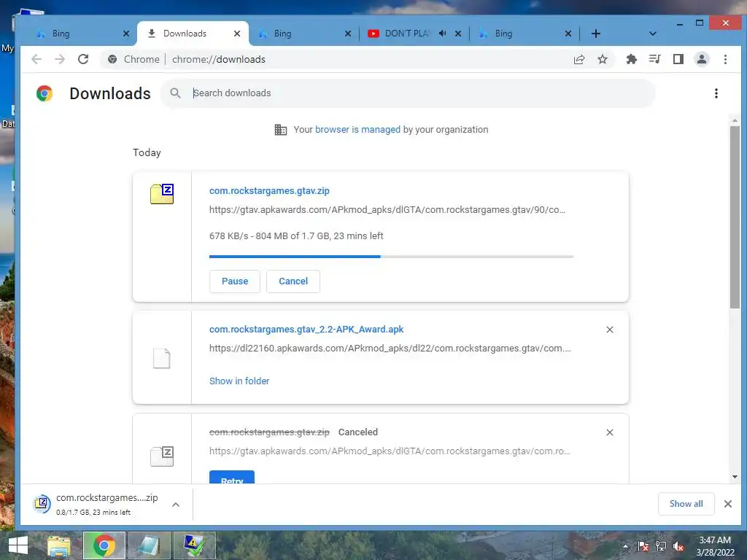747x560 pixels.
Task: Show hidden system tray icons
Action: [625, 545]
